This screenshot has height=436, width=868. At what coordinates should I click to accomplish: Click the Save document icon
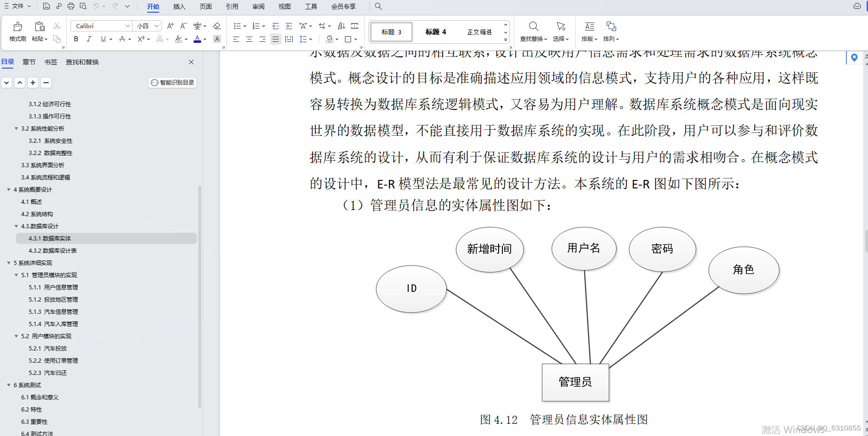pos(46,6)
